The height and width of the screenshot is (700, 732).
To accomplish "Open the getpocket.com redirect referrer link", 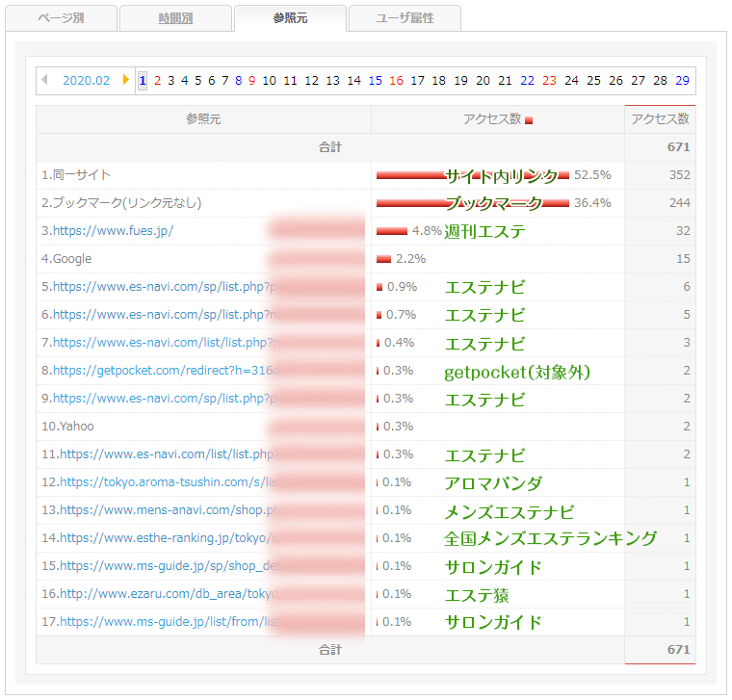I will click(164, 371).
